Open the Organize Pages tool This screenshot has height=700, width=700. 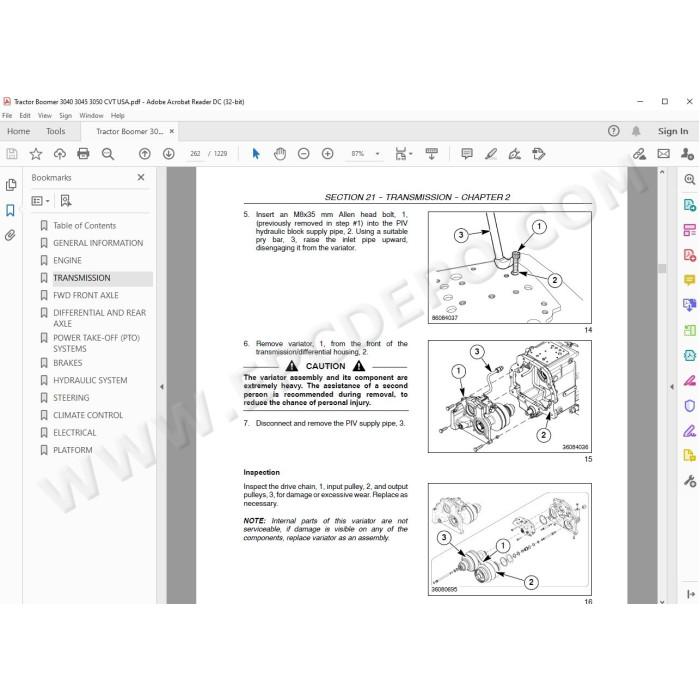pyautogui.click(x=690, y=230)
